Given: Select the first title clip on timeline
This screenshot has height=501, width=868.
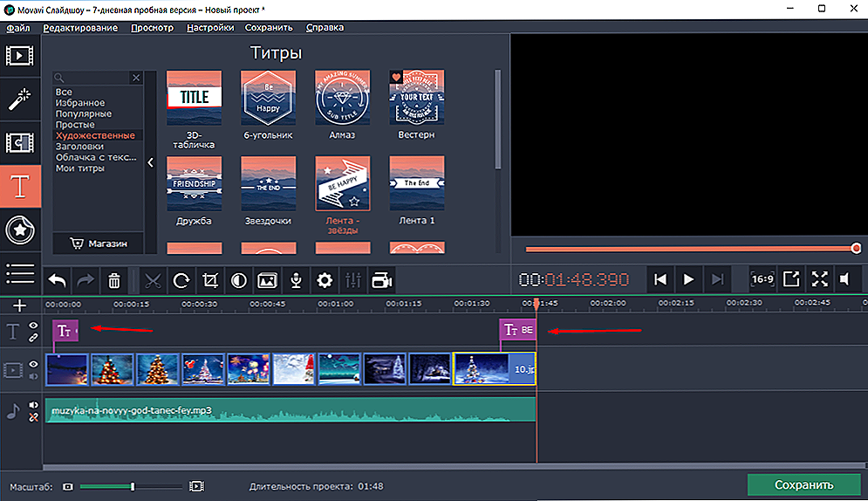Looking at the screenshot, I should tap(65, 331).
